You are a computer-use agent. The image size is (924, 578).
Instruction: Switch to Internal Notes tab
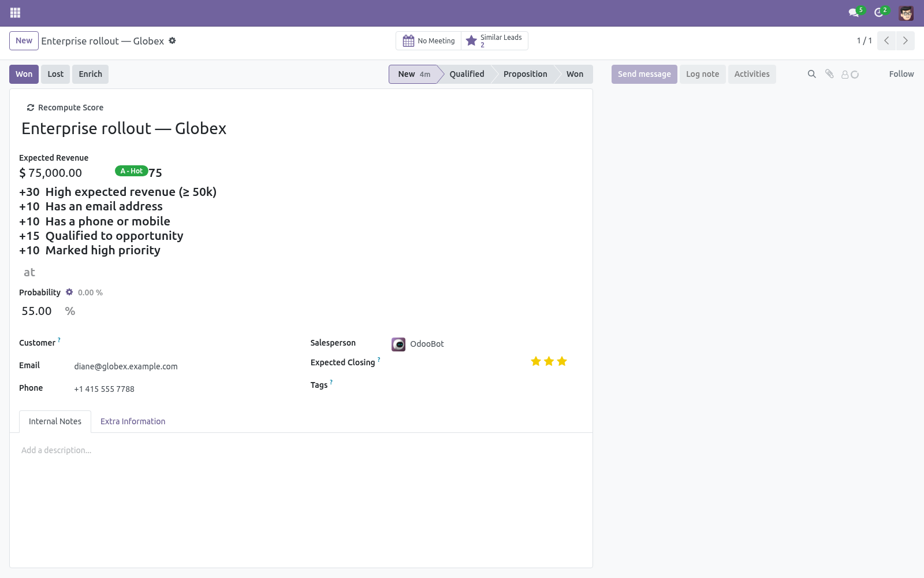(x=55, y=421)
